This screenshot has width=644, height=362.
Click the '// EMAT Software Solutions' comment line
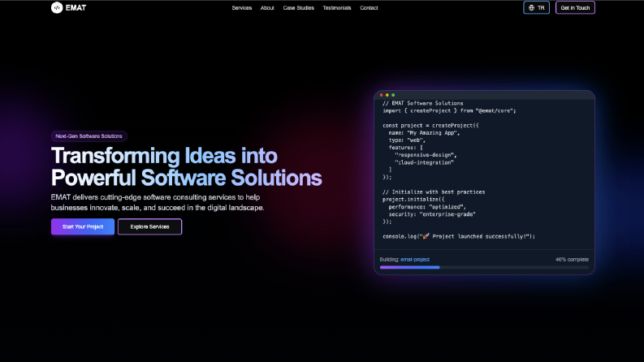pos(422,103)
